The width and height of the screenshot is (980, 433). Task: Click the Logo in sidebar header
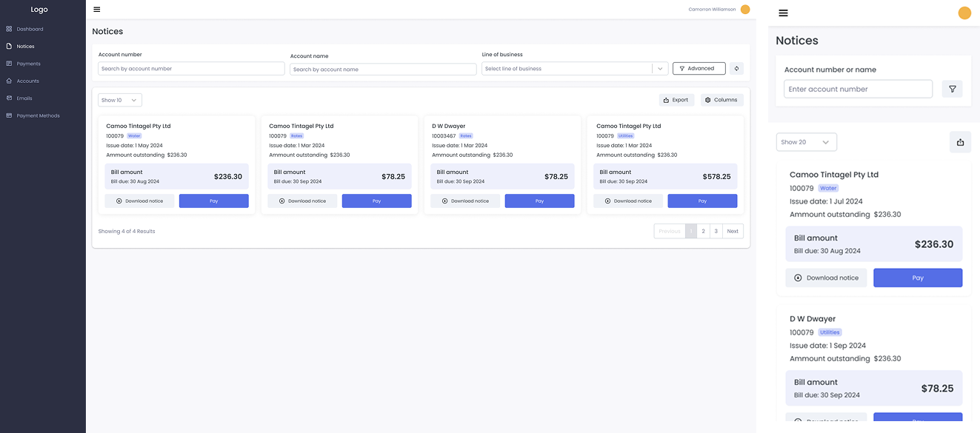point(39,10)
